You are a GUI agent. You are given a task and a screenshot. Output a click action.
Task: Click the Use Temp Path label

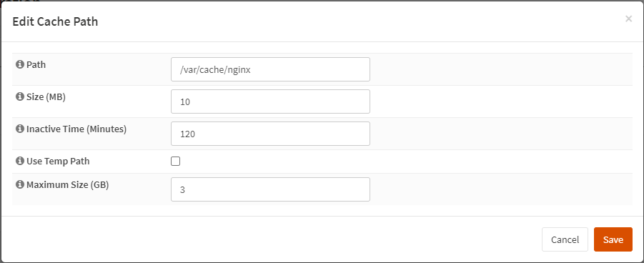(58, 161)
